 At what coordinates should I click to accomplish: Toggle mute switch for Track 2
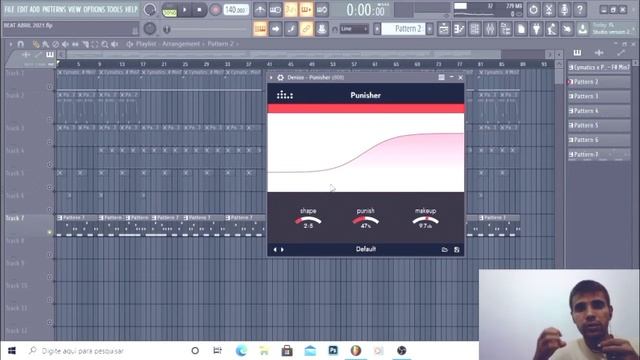[x=50, y=119]
